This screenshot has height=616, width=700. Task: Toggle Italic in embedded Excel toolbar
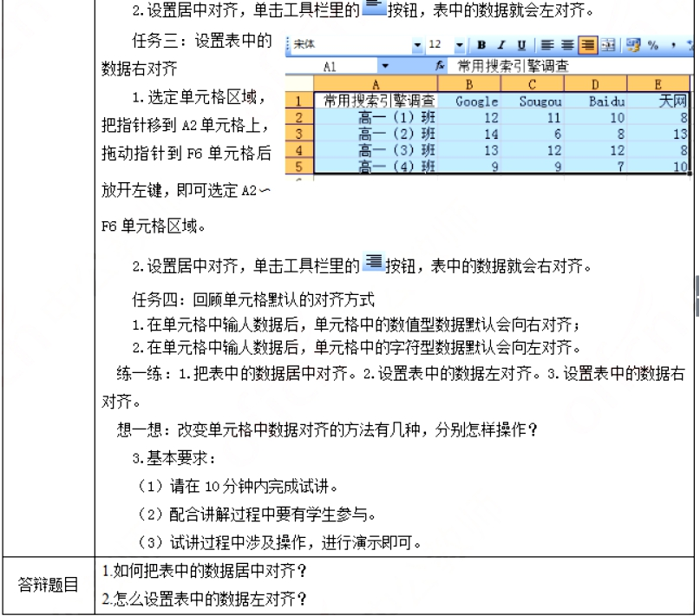[501, 44]
